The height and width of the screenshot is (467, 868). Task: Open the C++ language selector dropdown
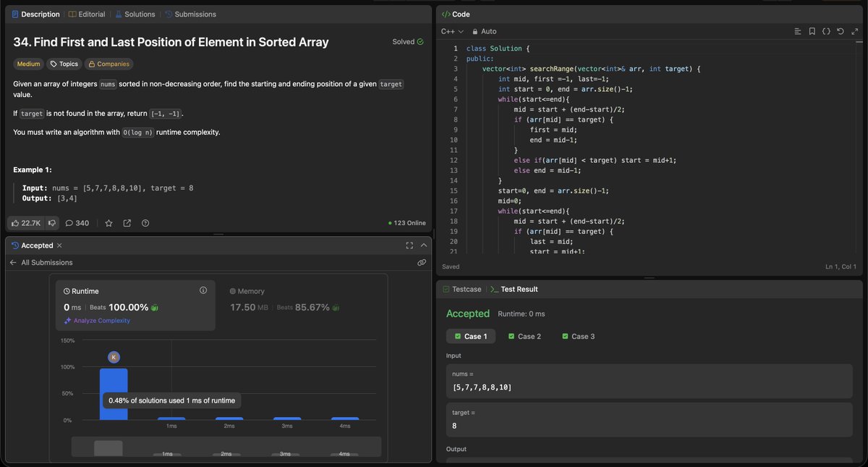click(449, 31)
